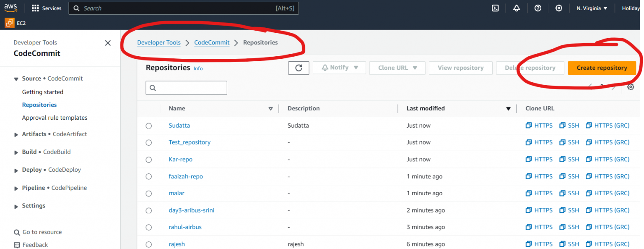Click the Delete repository button
The height and width of the screenshot is (249, 644).
[x=530, y=68]
